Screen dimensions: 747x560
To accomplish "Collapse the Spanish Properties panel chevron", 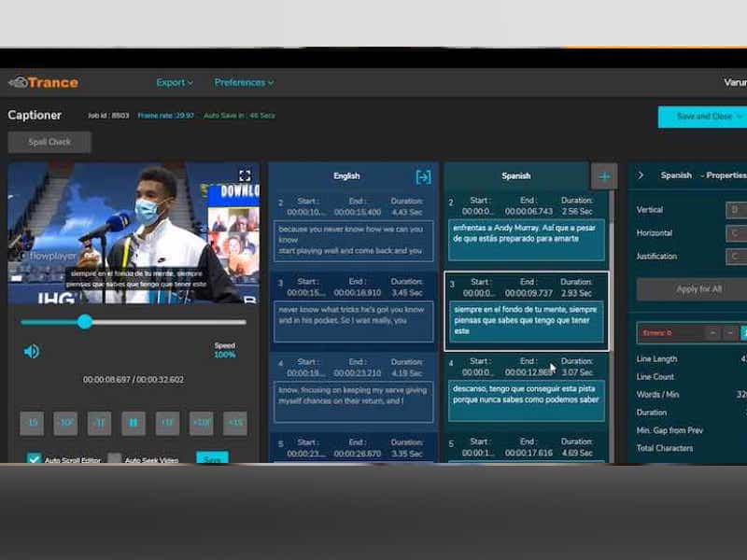I will [x=641, y=175].
